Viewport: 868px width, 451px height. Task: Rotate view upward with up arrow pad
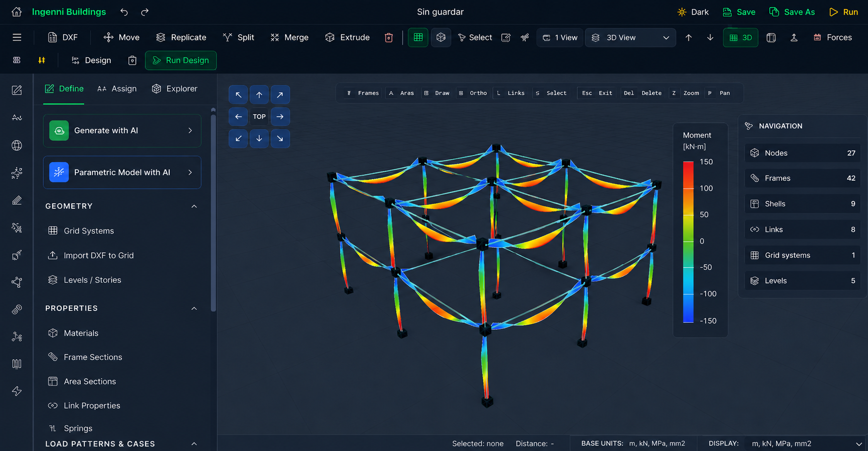click(x=259, y=95)
